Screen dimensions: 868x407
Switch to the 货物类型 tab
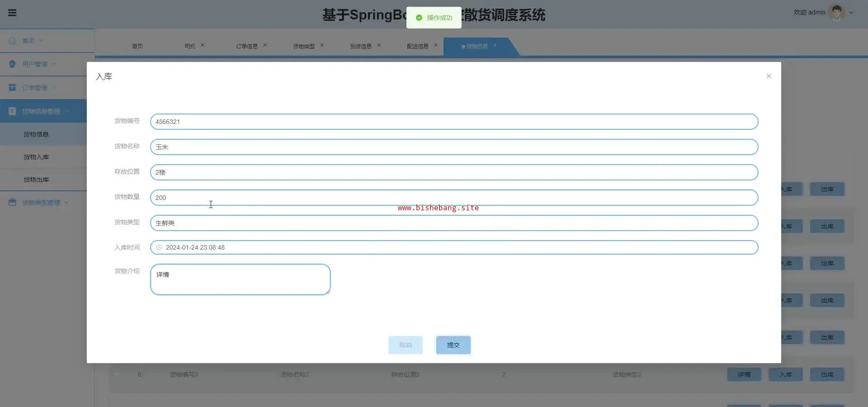[304, 46]
